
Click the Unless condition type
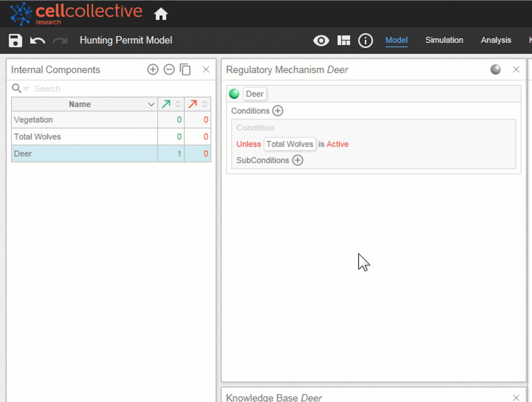(249, 144)
